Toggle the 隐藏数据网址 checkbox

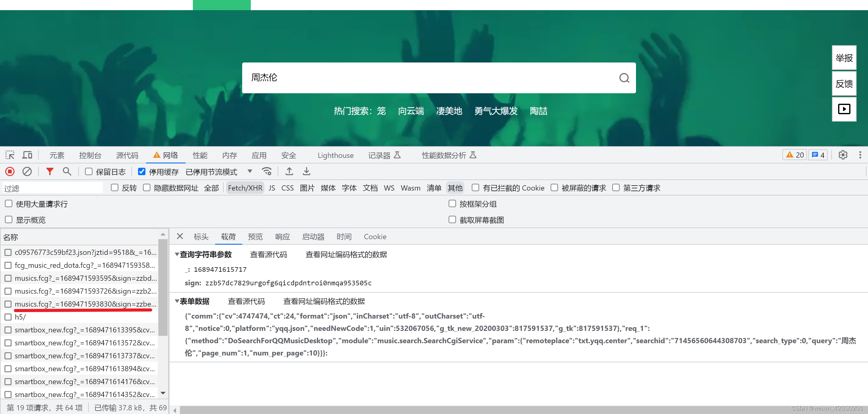pyautogui.click(x=147, y=188)
